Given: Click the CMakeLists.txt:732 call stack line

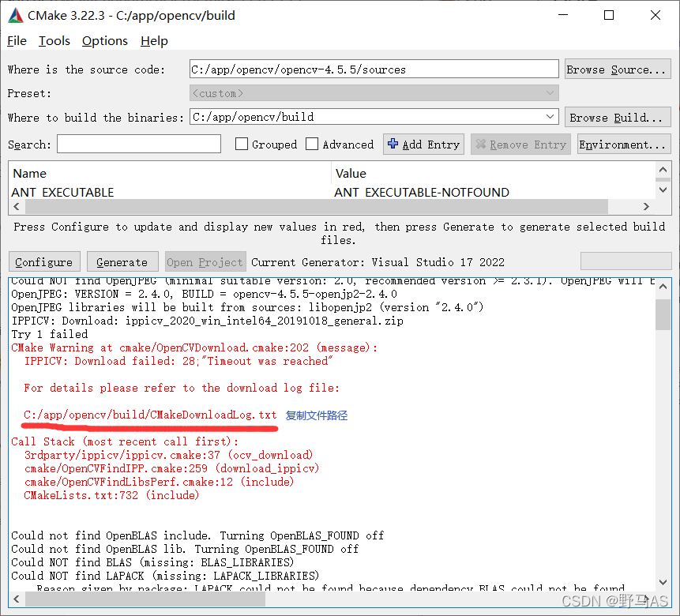Looking at the screenshot, I should pos(111,495).
